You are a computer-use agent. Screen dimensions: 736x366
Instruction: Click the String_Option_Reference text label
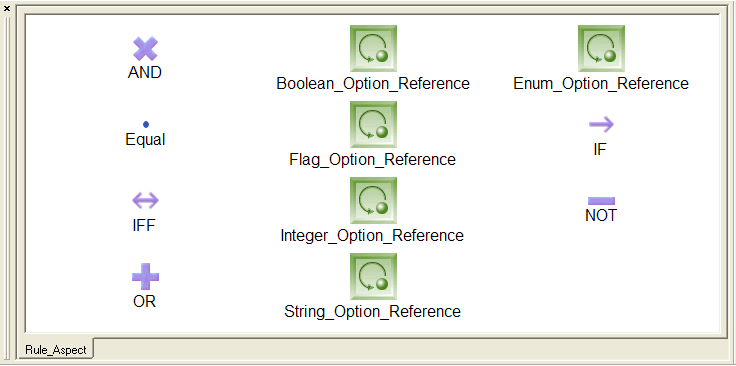[x=373, y=312]
